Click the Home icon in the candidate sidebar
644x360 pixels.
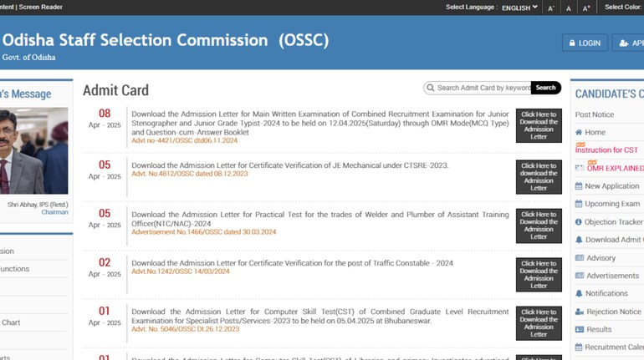coord(579,132)
